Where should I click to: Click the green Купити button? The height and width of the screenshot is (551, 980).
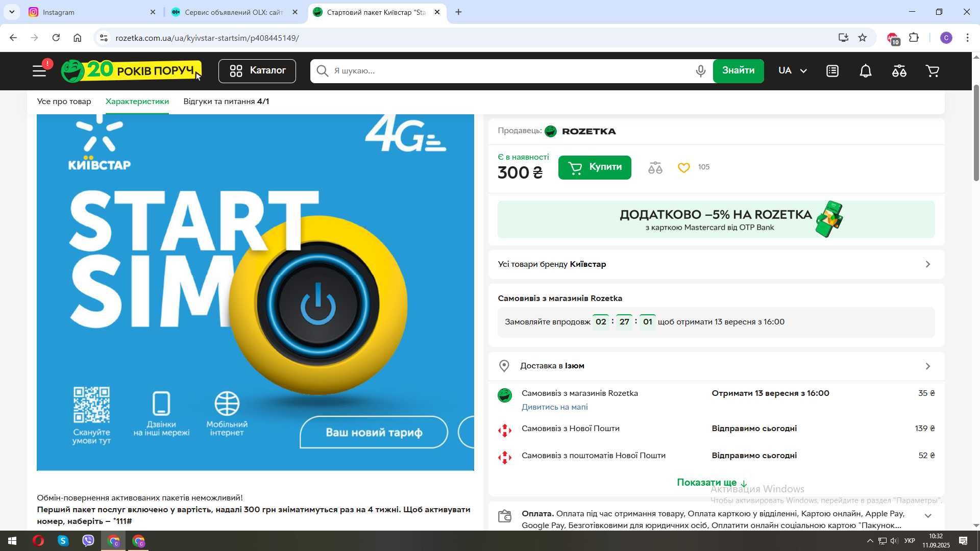[x=595, y=167]
